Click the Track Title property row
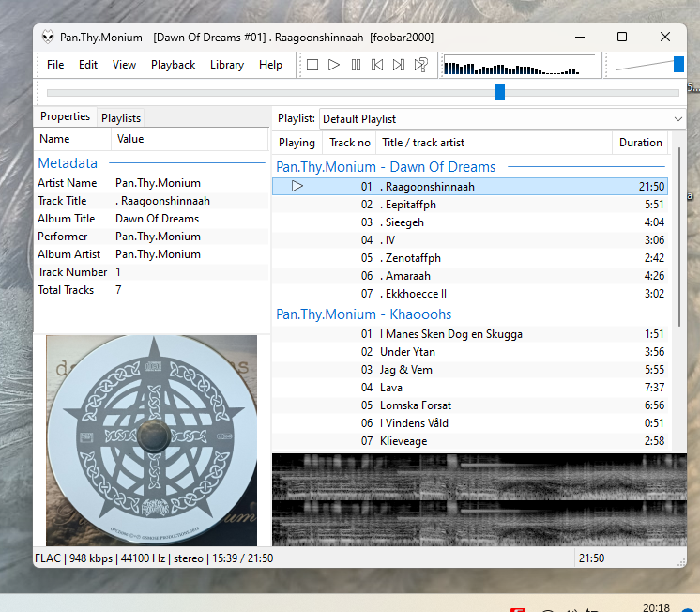This screenshot has height=612, width=700. [x=152, y=201]
